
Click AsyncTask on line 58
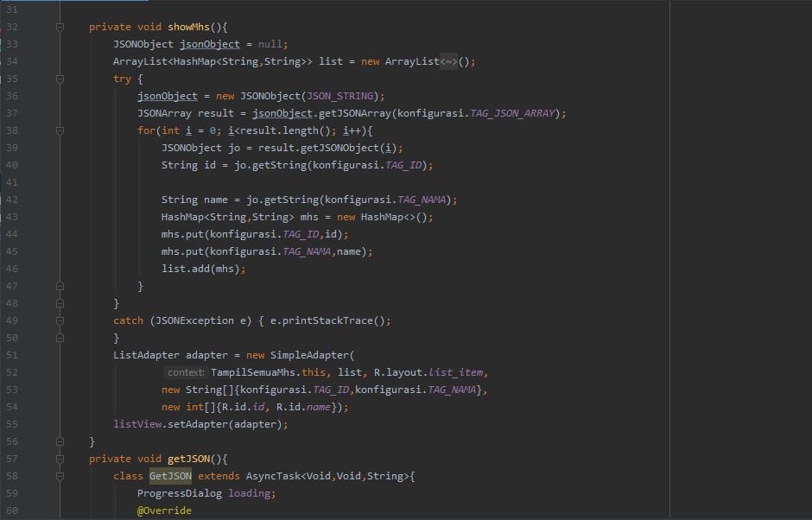pos(274,476)
